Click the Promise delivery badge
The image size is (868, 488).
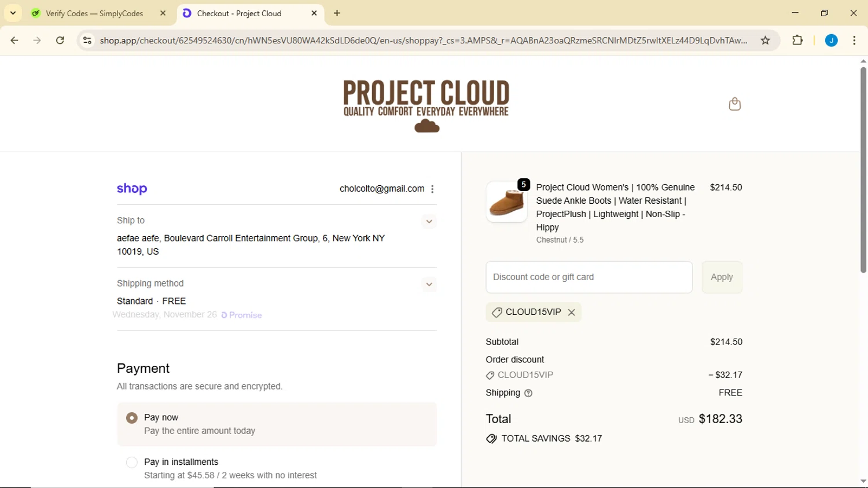point(241,315)
